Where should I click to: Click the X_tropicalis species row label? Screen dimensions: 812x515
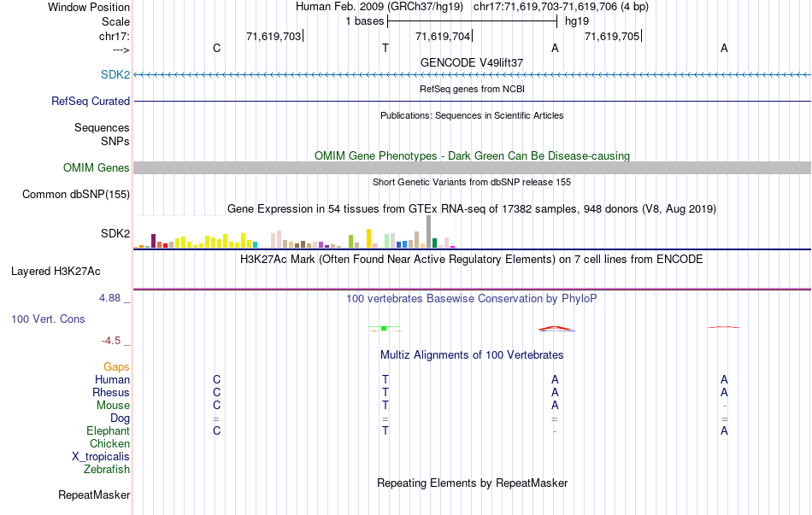click(101, 457)
